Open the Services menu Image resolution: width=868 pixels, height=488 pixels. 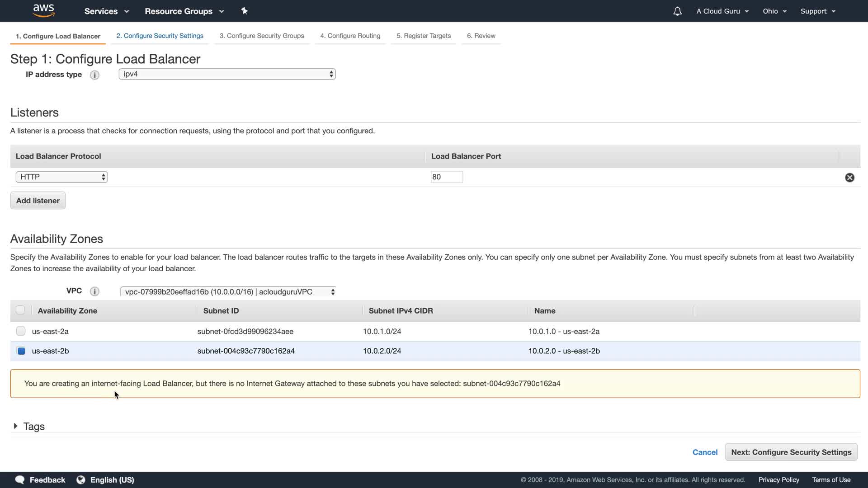coord(106,11)
